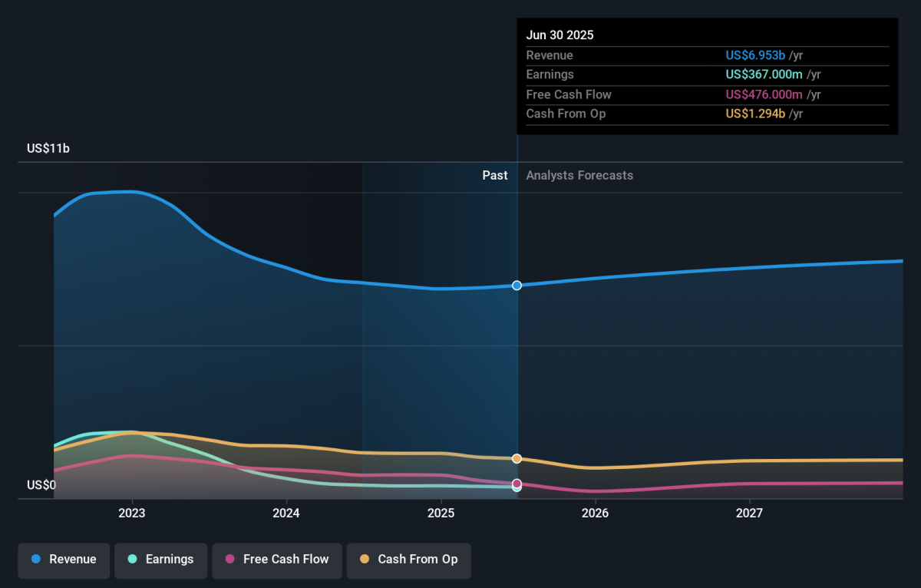Hide the Free Cash Flow series using its legend
Viewport: 921px width, 588px height.
pos(277,560)
